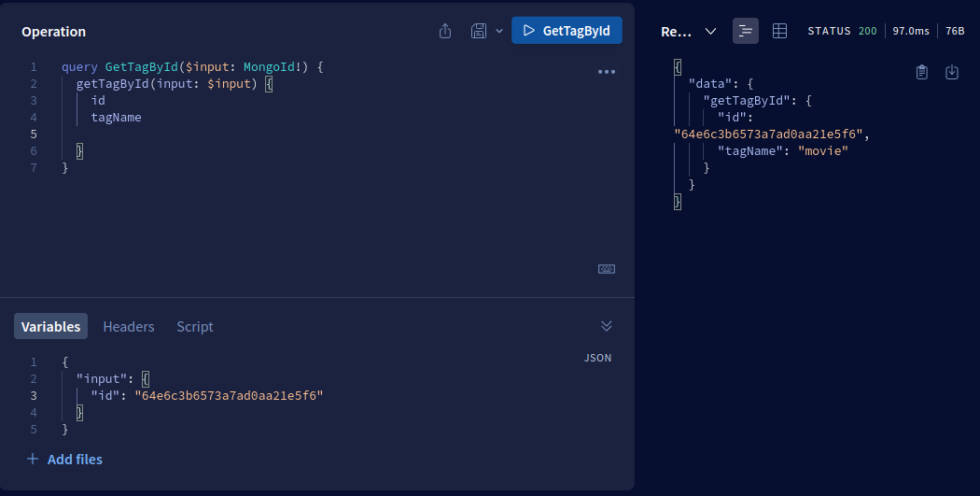Viewport: 980px width, 496px height.
Task: Click the "data" key in response
Action: 710,83
